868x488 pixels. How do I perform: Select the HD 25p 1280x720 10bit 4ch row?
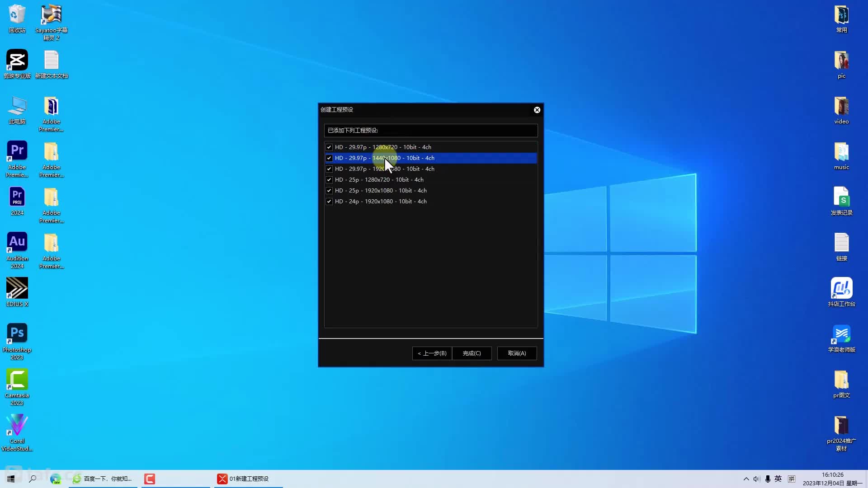430,180
